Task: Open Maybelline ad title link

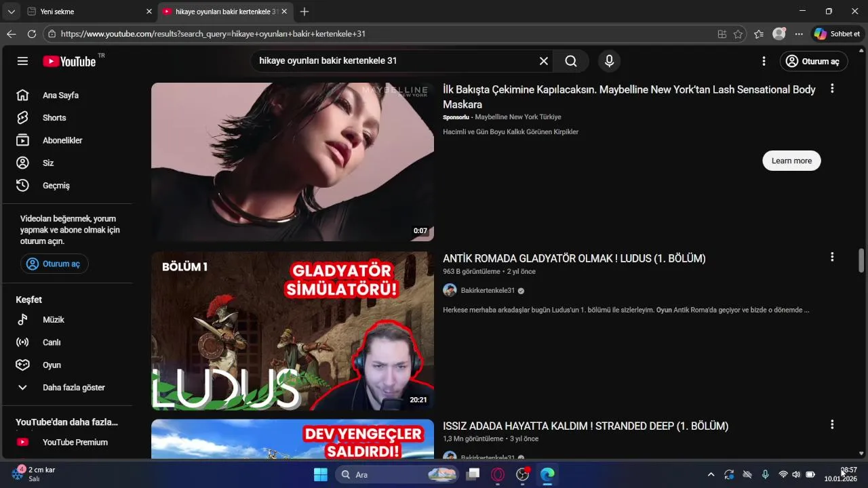Action: [x=629, y=97]
